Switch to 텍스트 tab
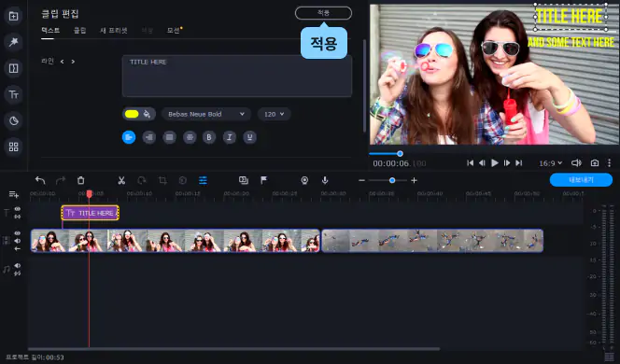 click(50, 30)
